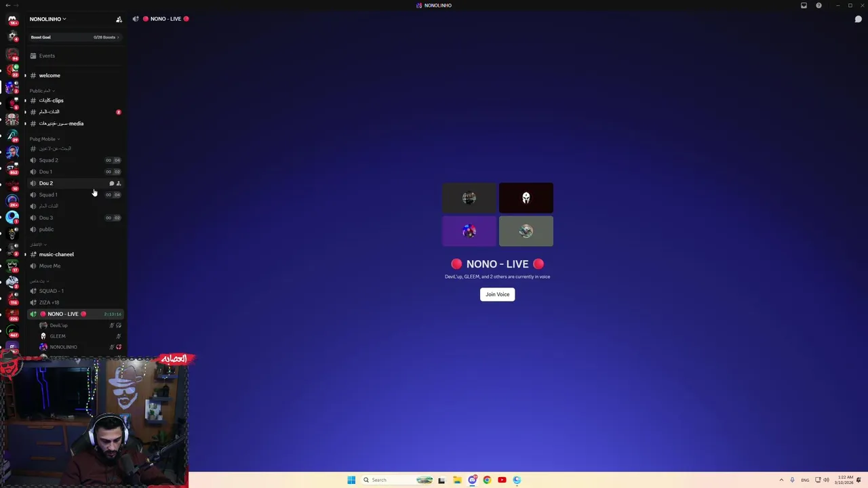Select the NONO - LIVE voice channel
This screenshot has width=868, height=488.
tap(75, 314)
